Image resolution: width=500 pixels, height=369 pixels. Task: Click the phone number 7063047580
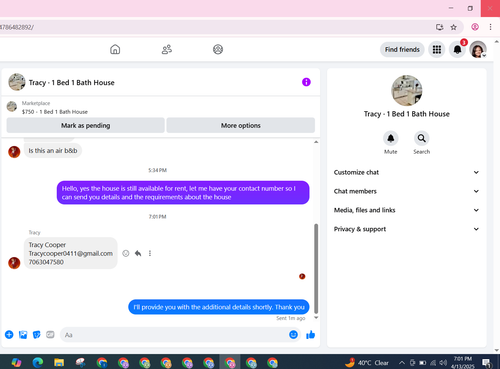[46, 262]
